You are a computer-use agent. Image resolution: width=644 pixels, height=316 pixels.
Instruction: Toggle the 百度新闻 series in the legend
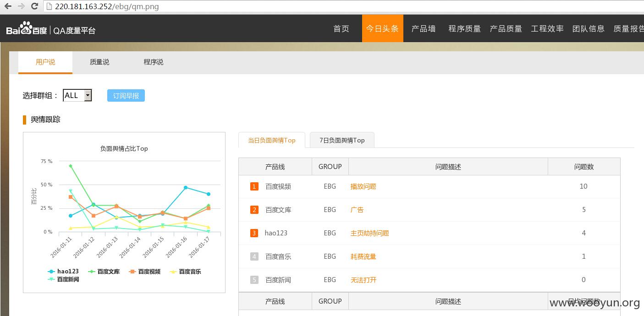[63, 279]
